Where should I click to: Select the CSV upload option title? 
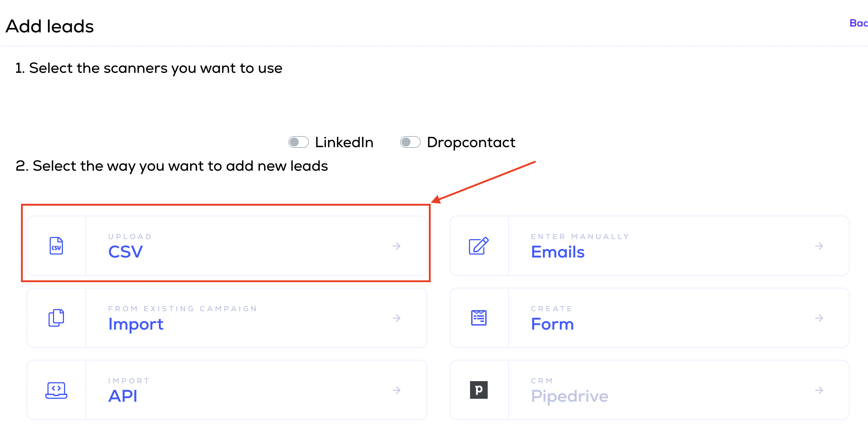(125, 252)
